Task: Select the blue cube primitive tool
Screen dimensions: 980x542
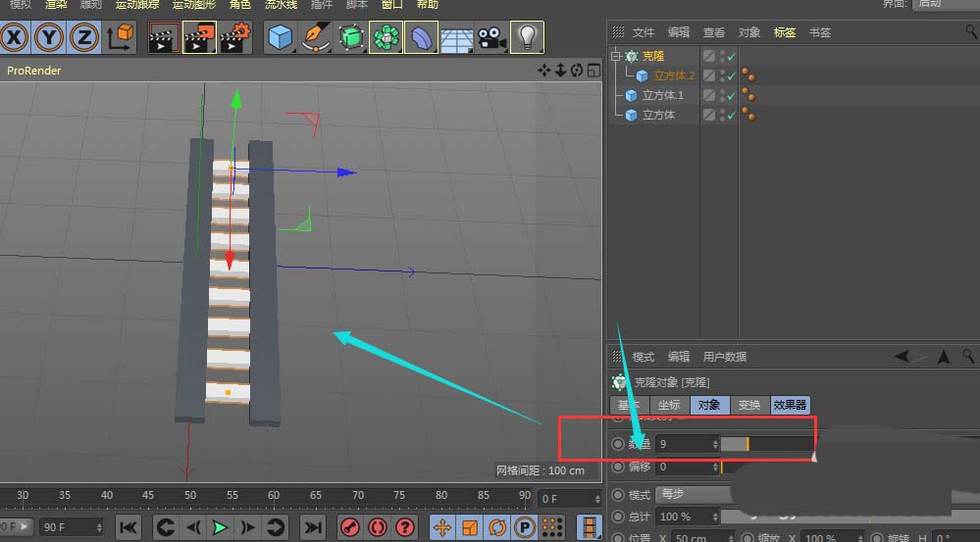Action: point(282,38)
